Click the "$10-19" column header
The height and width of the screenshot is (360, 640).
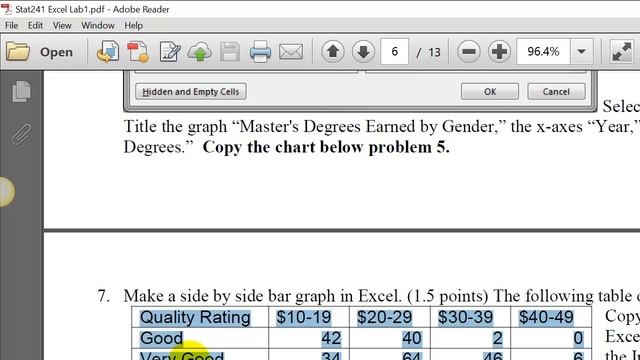click(x=304, y=317)
